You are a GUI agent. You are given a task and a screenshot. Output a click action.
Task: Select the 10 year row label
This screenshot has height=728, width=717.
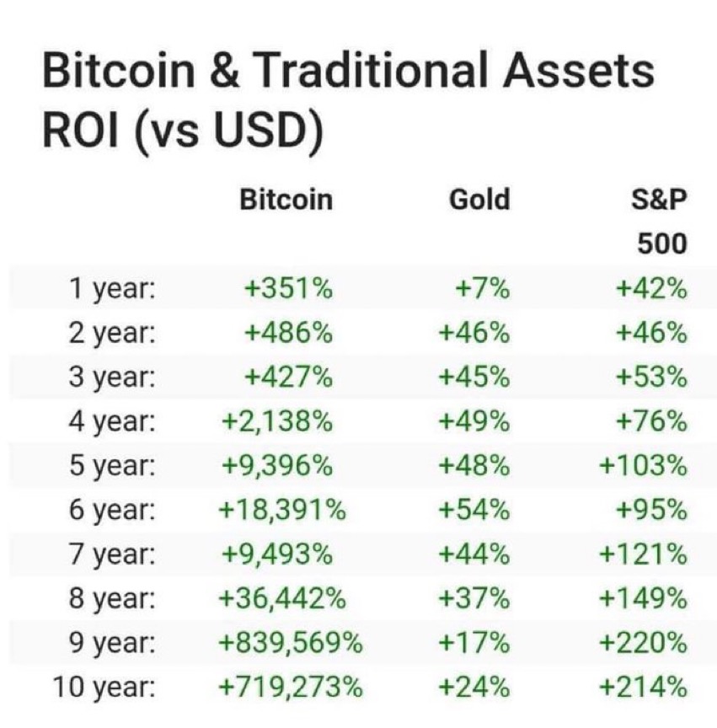(104, 688)
